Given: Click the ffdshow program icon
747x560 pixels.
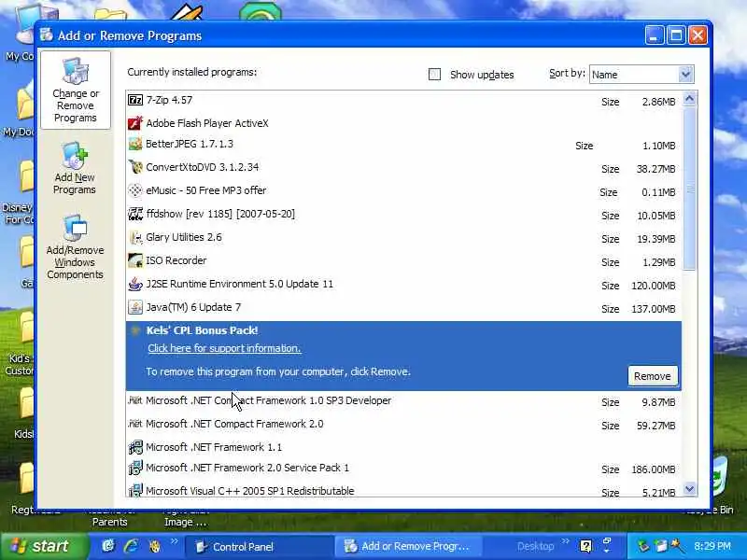Looking at the screenshot, I should pyautogui.click(x=135, y=214).
